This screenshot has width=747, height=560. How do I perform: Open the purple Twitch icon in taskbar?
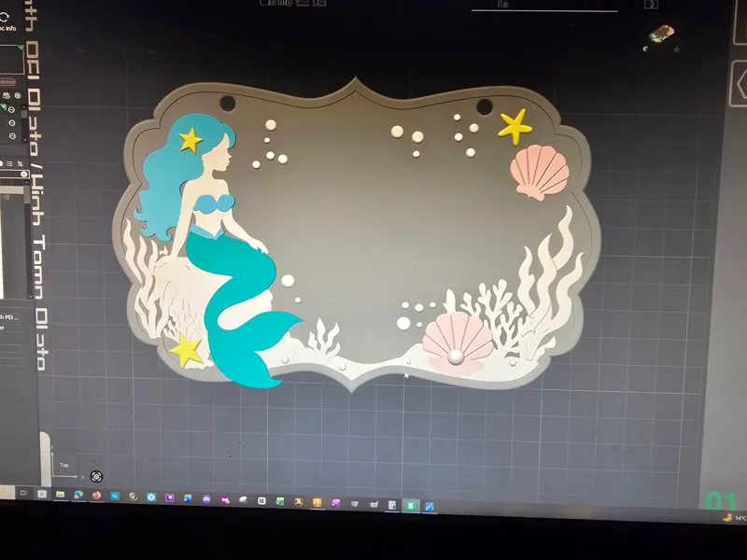(170, 498)
